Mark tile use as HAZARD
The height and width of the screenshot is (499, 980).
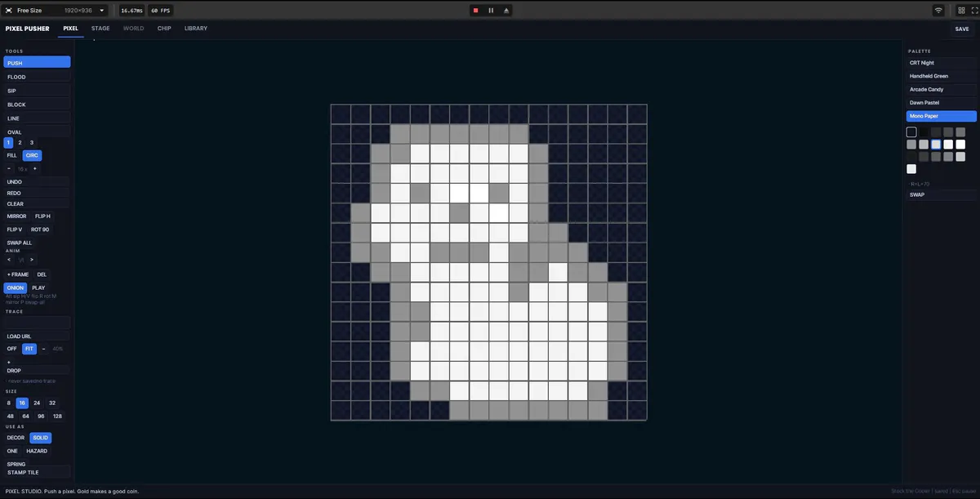tap(37, 451)
